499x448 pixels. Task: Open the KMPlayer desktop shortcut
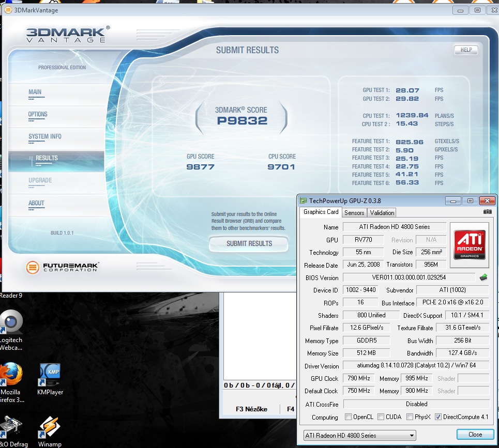(x=50, y=379)
